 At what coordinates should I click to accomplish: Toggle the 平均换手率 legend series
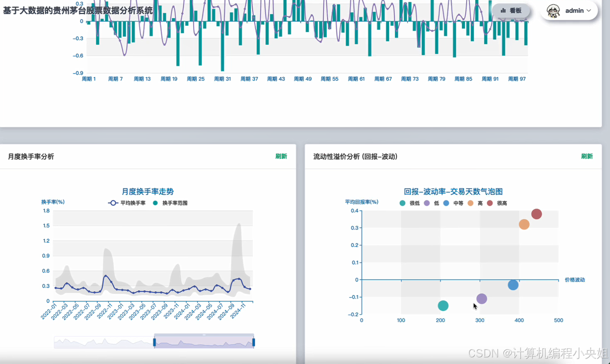tap(127, 203)
